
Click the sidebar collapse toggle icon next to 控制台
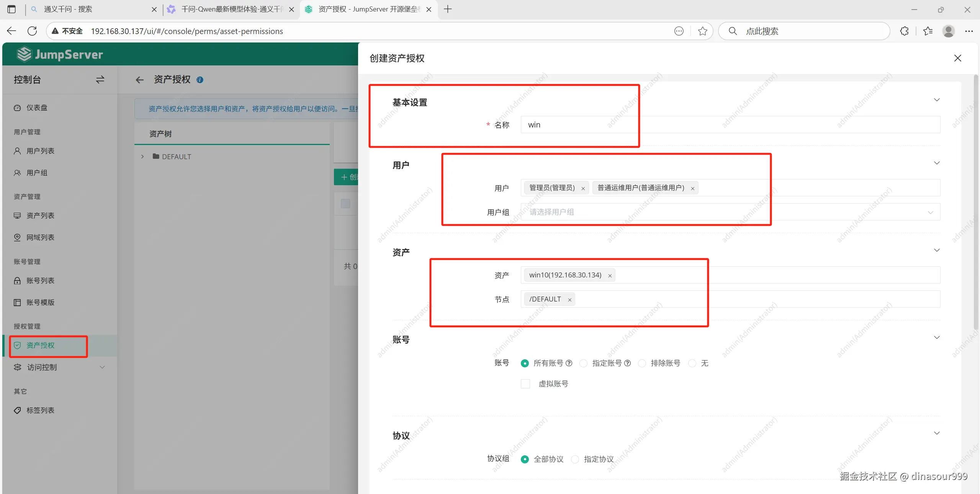tap(100, 80)
